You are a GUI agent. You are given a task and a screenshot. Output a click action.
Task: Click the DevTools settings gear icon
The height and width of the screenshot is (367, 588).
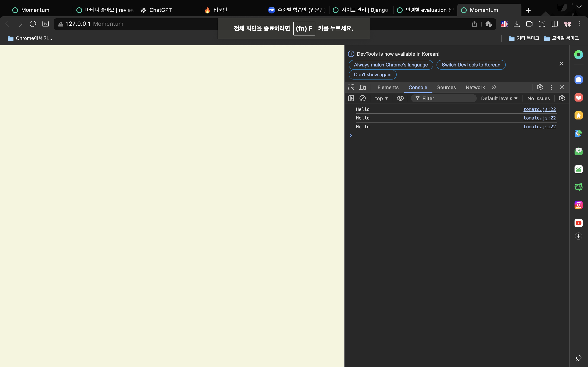coord(540,87)
